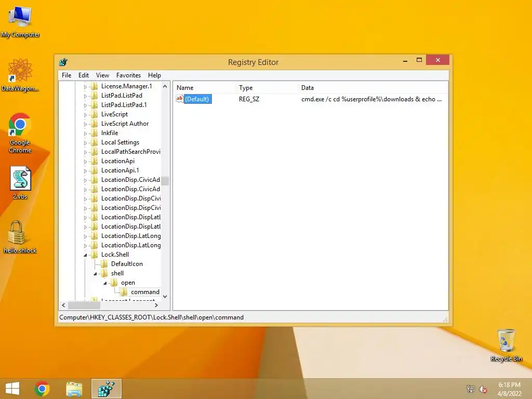
Task: Click the Lock.Shell key folder icon
Action: [95, 255]
